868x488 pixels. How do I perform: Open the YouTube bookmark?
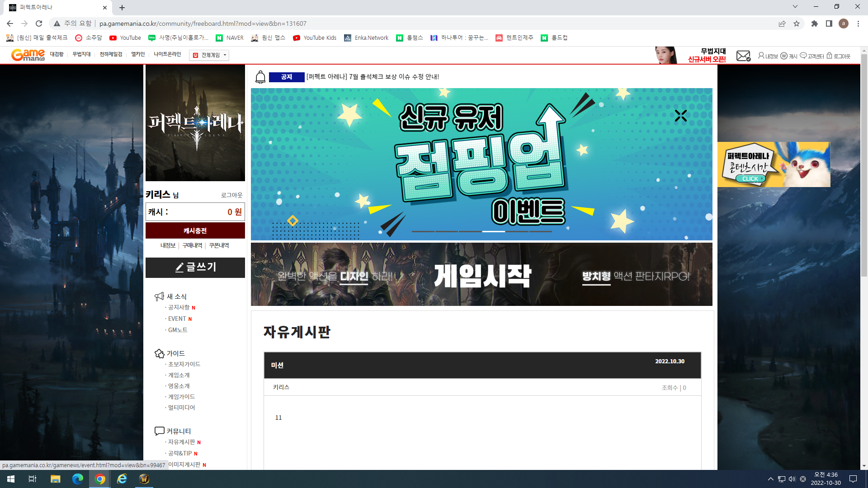pos(125,38)
